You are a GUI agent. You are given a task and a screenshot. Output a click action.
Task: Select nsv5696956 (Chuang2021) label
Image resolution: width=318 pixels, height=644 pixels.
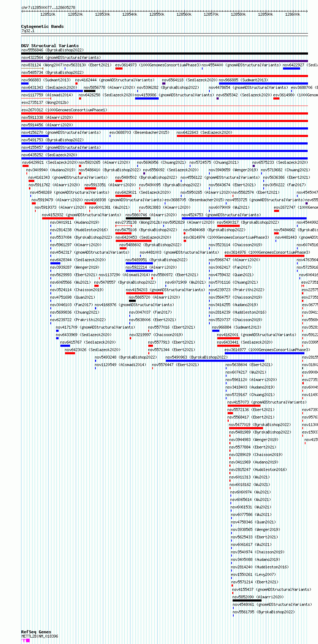pos(162,162)
